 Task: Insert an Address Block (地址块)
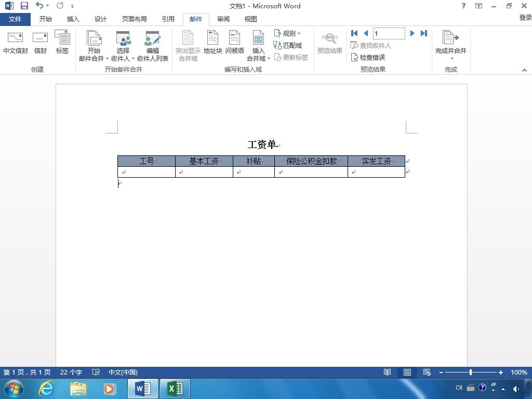[212, 43]
